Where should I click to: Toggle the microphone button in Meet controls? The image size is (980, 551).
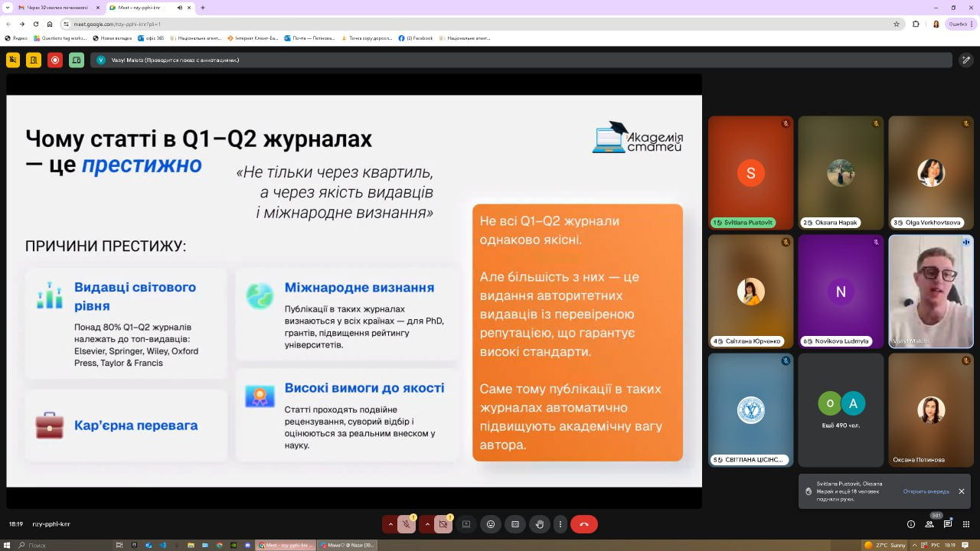point(407,524)
